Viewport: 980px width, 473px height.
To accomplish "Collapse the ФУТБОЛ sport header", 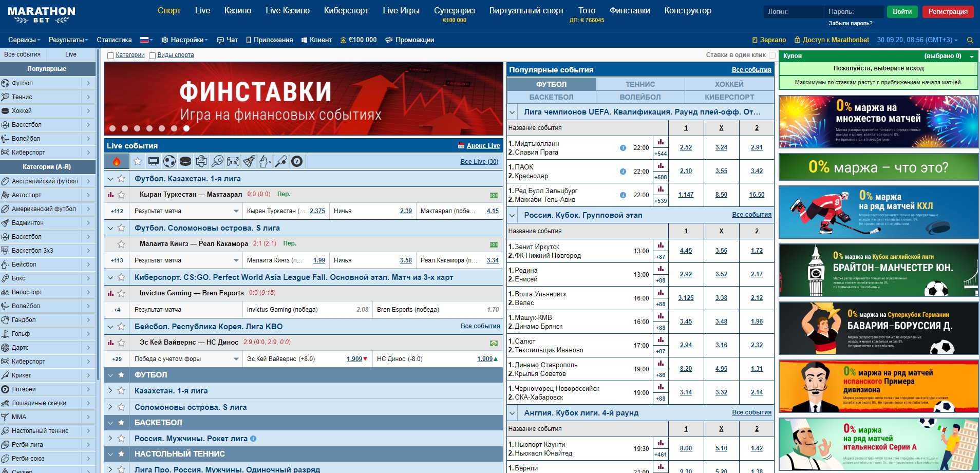I will coord(110,375).
